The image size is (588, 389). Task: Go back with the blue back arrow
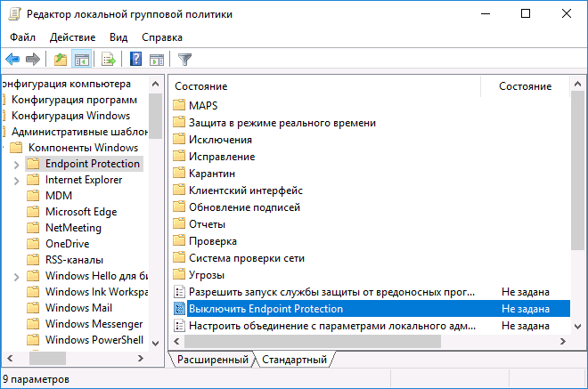[x=12, y=60]
